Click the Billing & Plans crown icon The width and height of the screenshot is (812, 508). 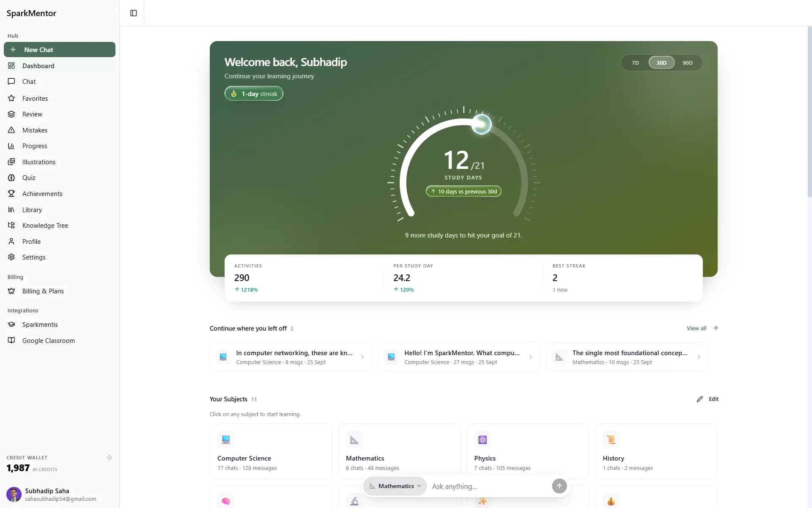11,291
